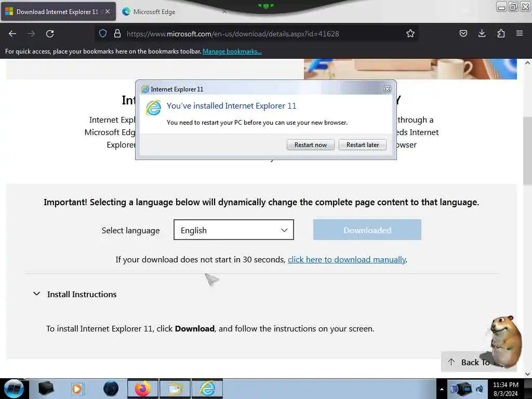Click the black box taskbar icon
This screenshot has height=399, width=532.
(46, 389)
